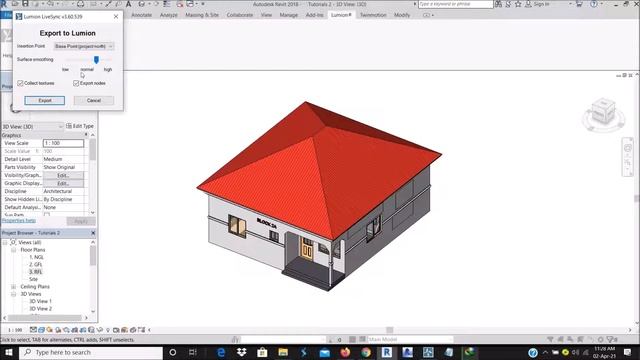The width and height of the screenshot is (640, 360).
Task: Select the 2. GFL floor plan
Action: coord(36,264)
